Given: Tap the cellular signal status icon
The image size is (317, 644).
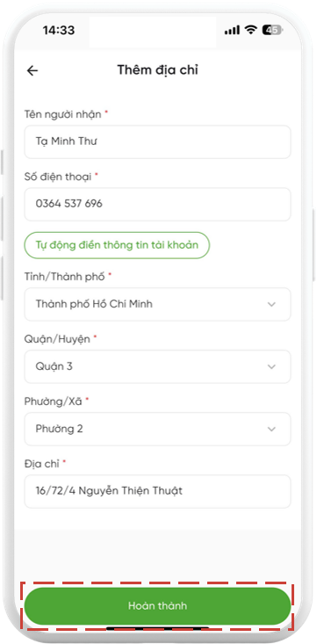Looking at the screenshot, I should pos(232,30).
